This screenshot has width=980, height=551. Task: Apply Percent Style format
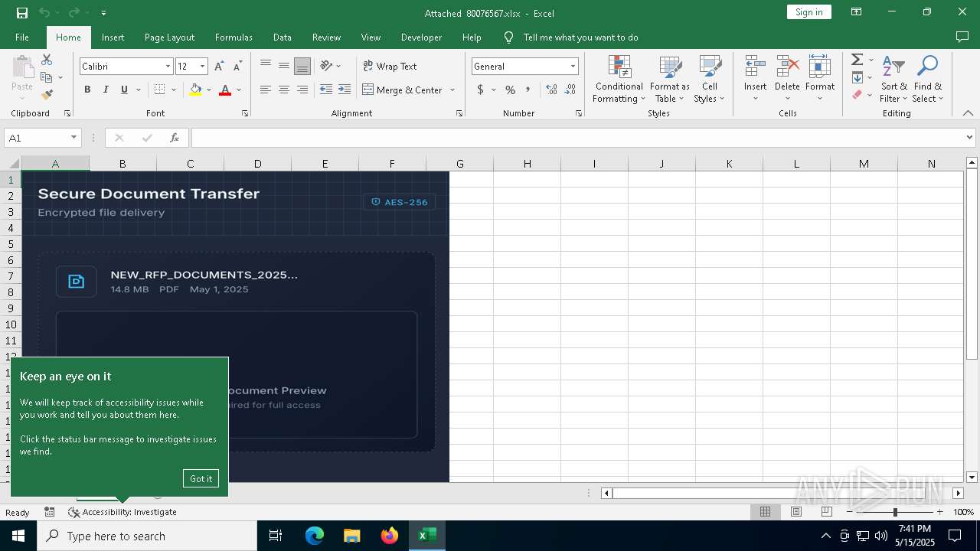[510, 90]
